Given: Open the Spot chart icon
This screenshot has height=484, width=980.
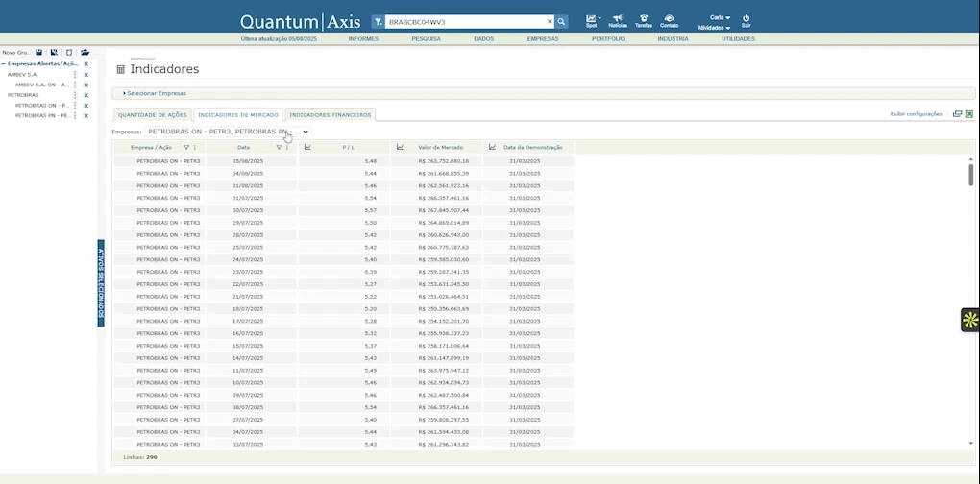Looking at the screenshot, I should [591, 18].
